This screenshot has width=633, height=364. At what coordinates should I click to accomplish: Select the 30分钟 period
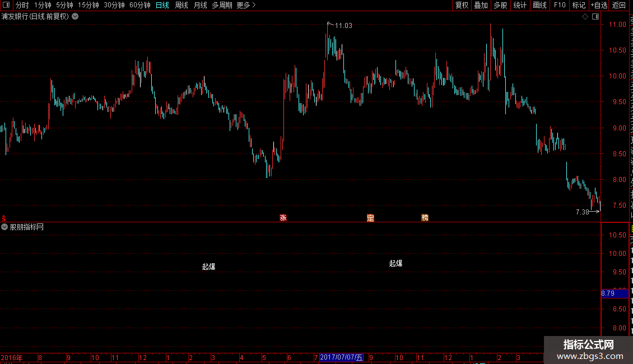click(x=114, y=5)
